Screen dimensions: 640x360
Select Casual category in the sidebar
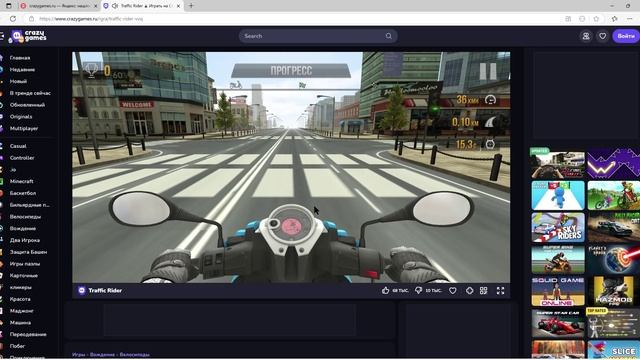(x=18, y=146)
